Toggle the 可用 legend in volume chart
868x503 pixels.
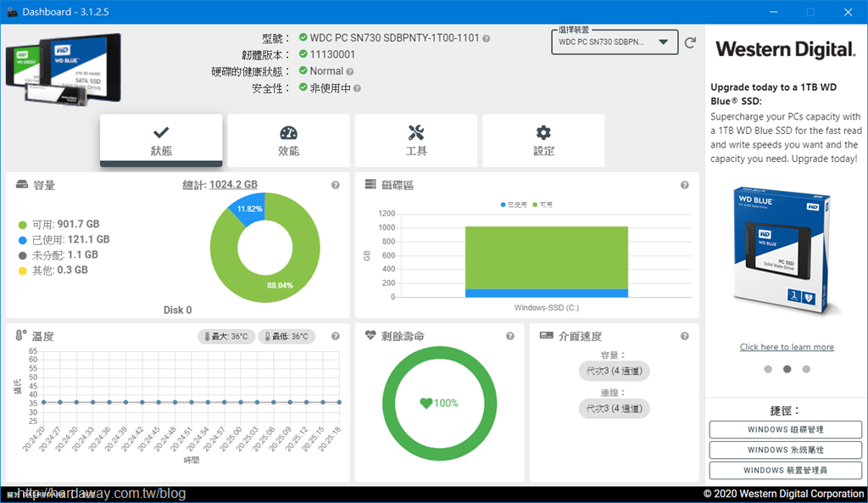[542, 204]
